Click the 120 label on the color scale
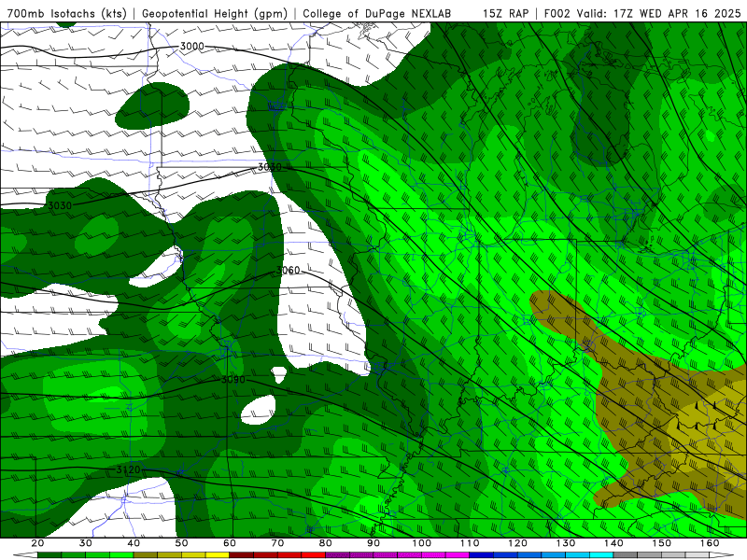The height and width of the screenshot is (560, 747). (518, 543)
